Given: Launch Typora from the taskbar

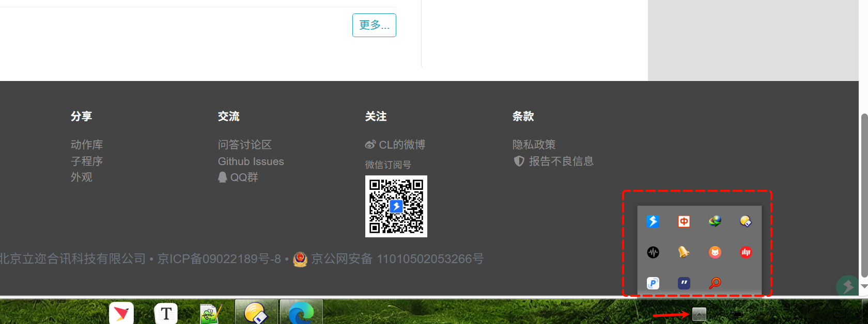Looking at the screenshot, I should [x=166, y=313].
